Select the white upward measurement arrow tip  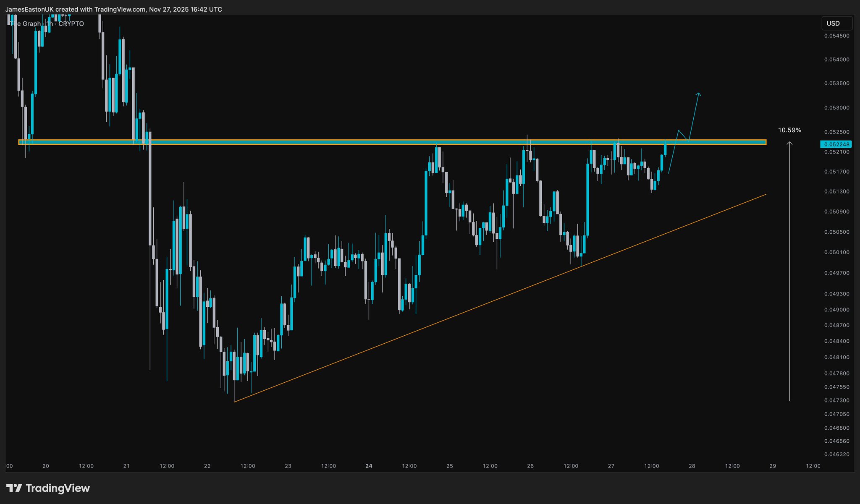click(x=789, y=143)
